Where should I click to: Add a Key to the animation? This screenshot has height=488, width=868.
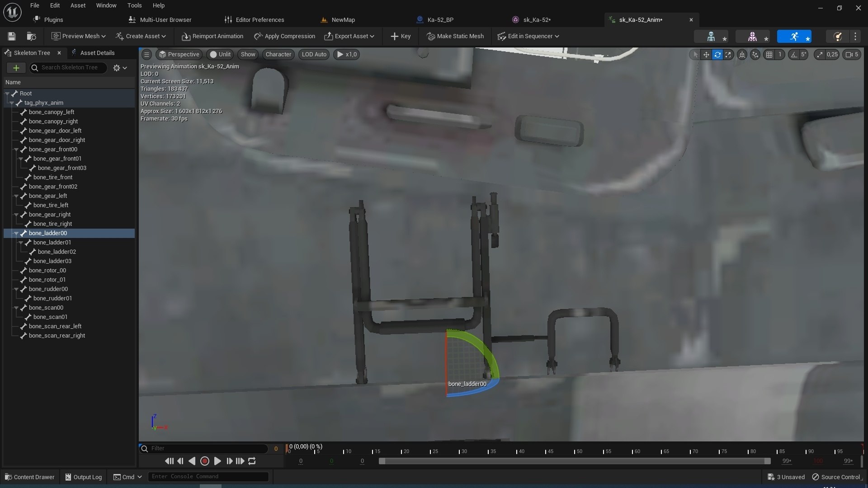401,36
